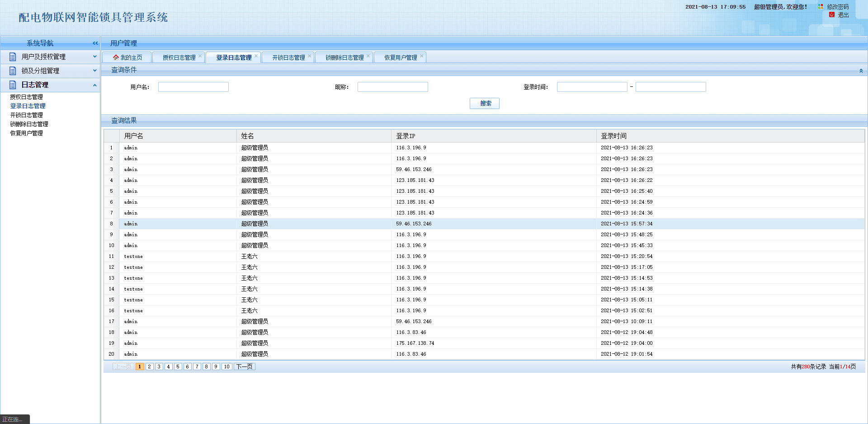Close the 开锁日志管理 tab
Viewport: 868px width, 424px height.
coord(309,56)
